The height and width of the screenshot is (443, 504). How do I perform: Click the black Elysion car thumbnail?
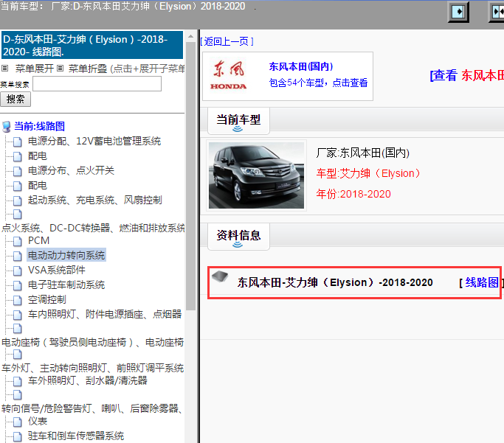pyautogui.click(x=256, y=175)
